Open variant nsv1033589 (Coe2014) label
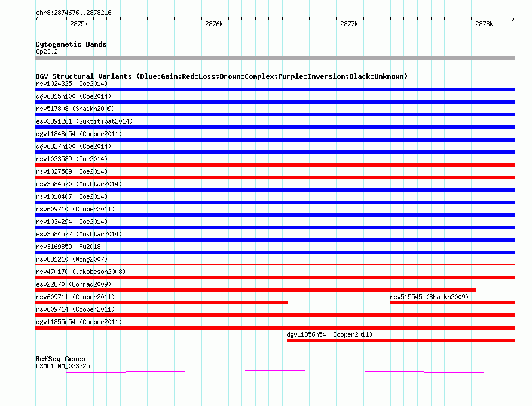Image resolution: width=532 pixels, height=406 pixels. tap(72, 159)
